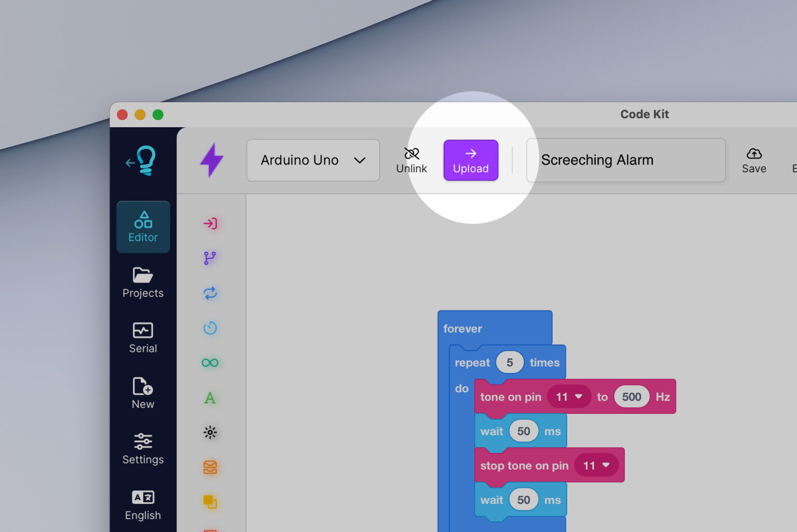Open the Arduino Uno board selector
The width and height of the screenshot is (797, 532).
313,160
